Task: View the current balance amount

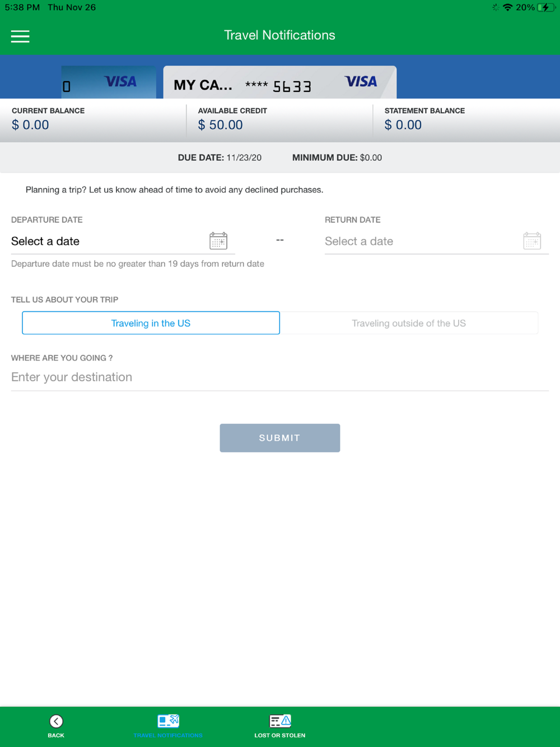Action: point(30,125)
